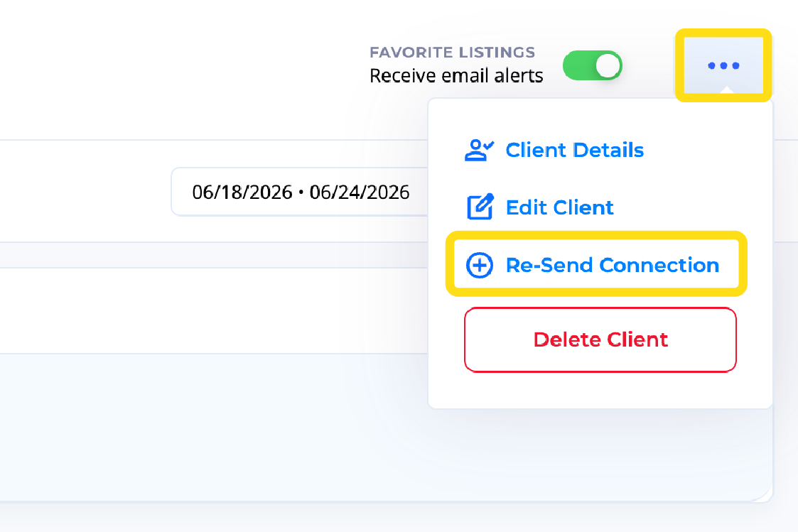Click the blank space below Delete Client in popup

600,390
